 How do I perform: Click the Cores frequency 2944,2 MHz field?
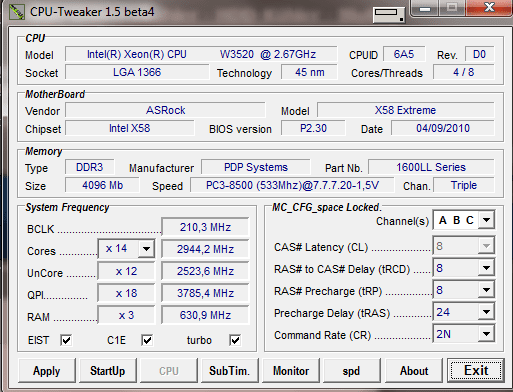tap(205, 249)
